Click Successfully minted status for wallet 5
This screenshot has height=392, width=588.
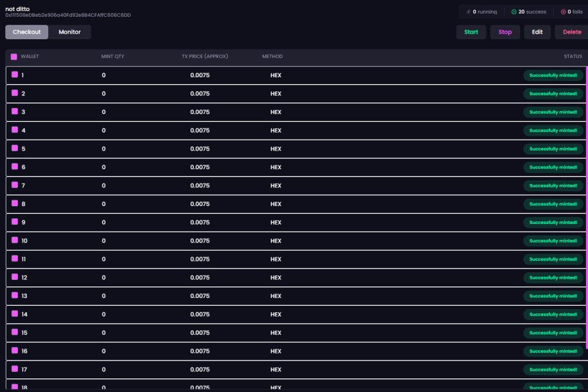(x=553, y=149)
